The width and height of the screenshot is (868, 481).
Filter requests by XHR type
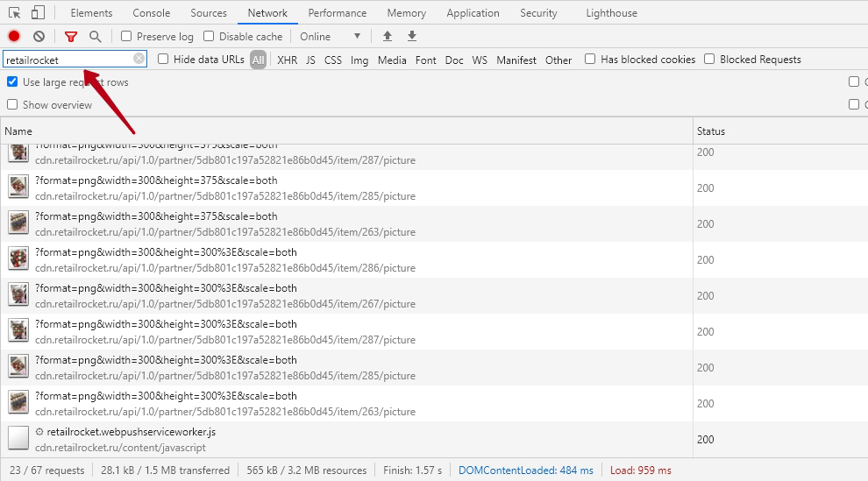(x=287, y=60)
